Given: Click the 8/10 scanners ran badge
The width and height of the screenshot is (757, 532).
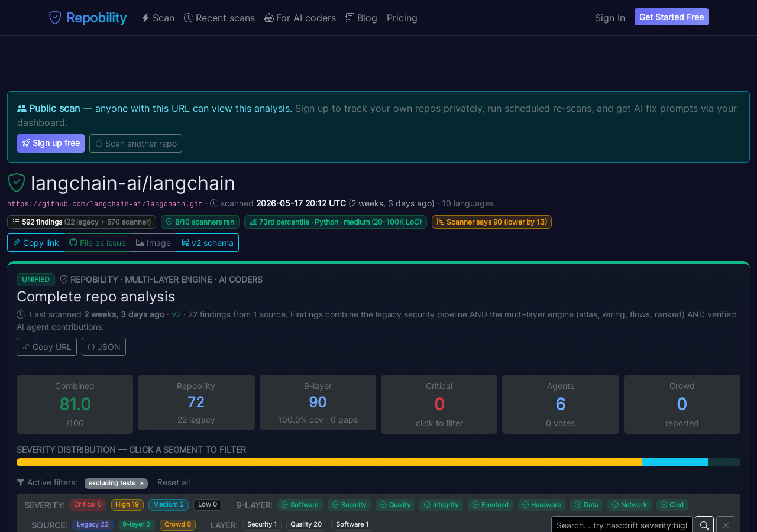Looking at the screenshot, I should [200, 222].
